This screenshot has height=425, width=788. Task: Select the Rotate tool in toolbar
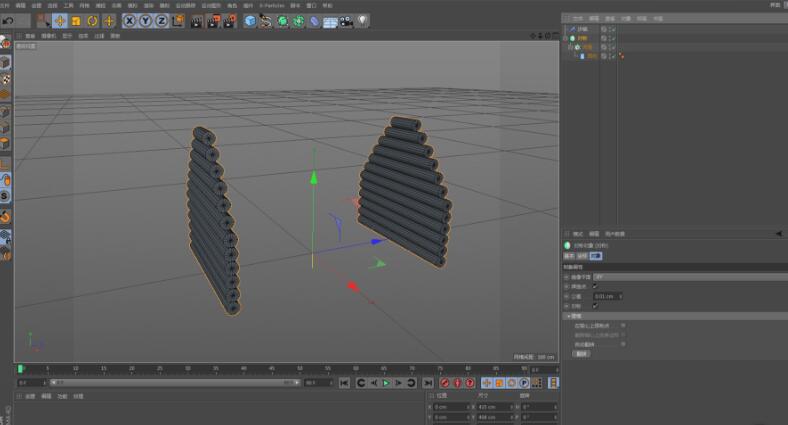(92, 20)
